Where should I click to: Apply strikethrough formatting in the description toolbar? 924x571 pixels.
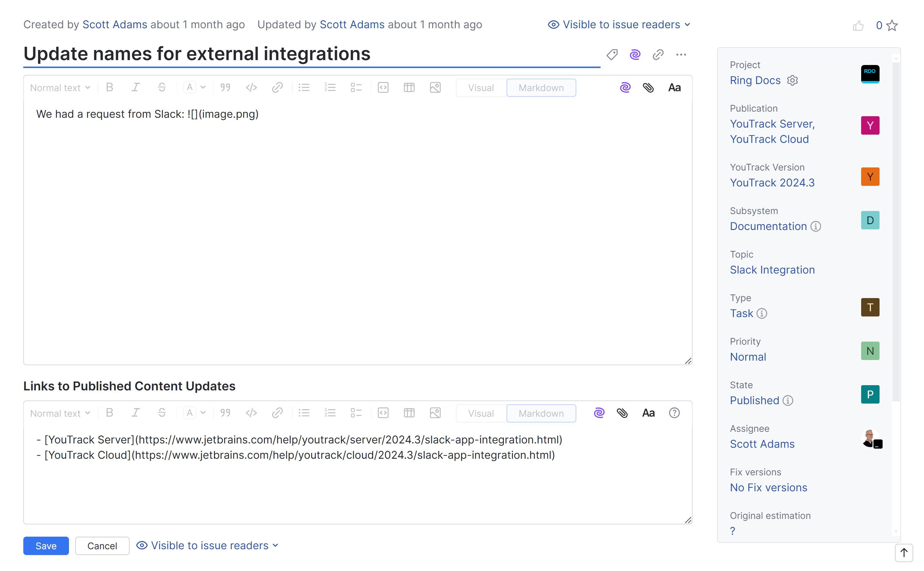click(x=162, y=87)
